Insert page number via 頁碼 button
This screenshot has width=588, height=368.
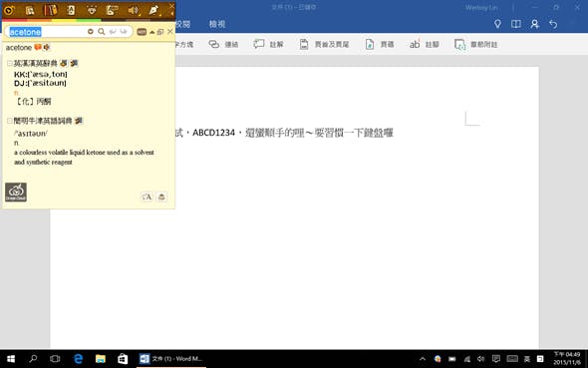click(x=380, y=44)
